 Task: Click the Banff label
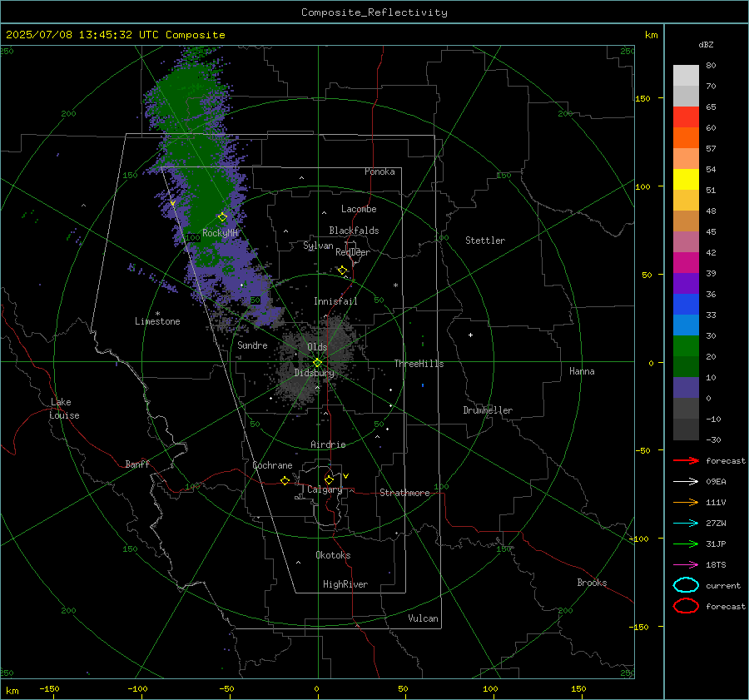(x=137, y=464)
